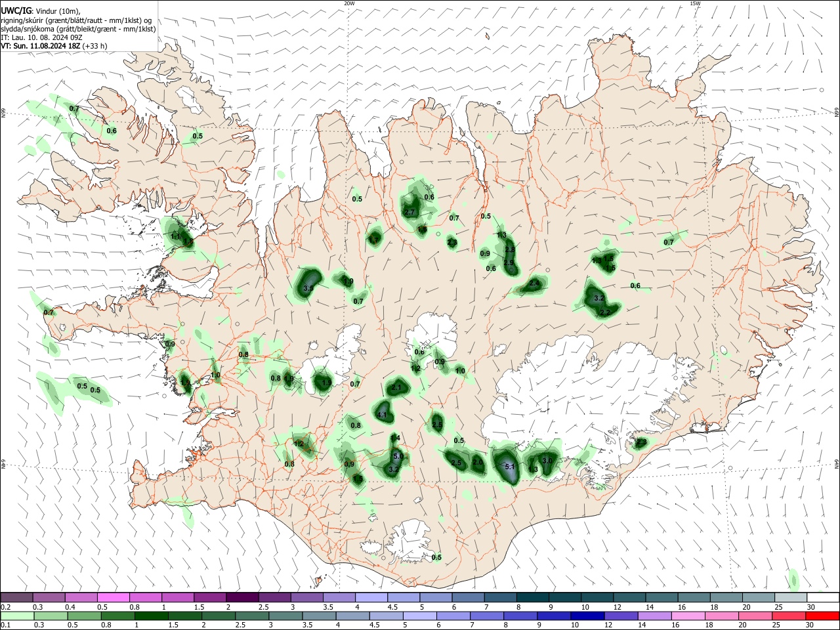
Task: Select the white swatch labeled 30 in upper row
Action: pyautogui.click(x=822, y=597)
